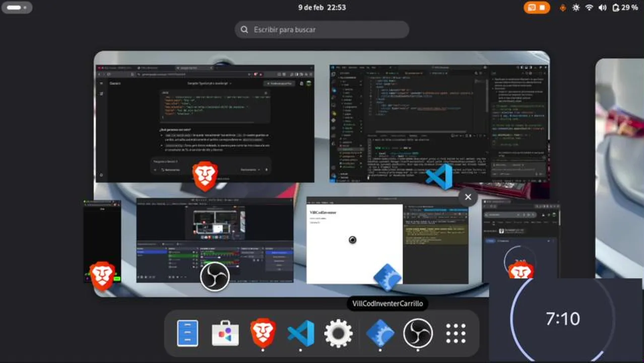Select the OBS Studio window thumbnail
Viewport: 644px width, 363px height.
coord(215,240)
